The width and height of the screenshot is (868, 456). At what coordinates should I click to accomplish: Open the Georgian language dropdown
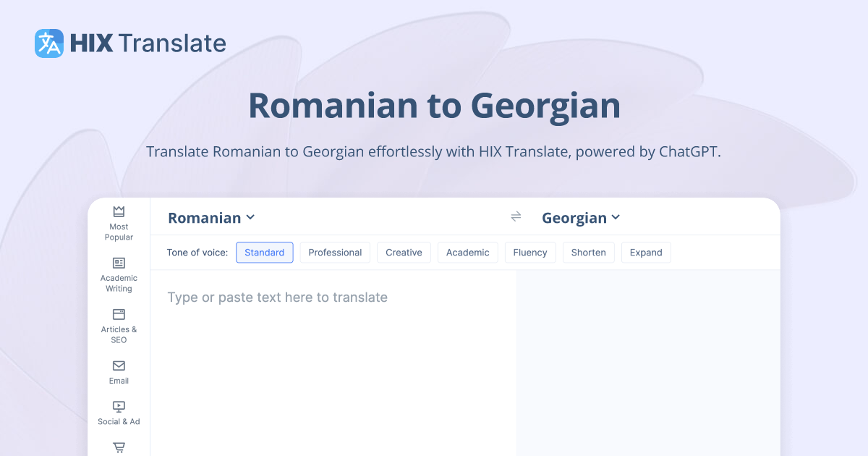click(581, 217)
